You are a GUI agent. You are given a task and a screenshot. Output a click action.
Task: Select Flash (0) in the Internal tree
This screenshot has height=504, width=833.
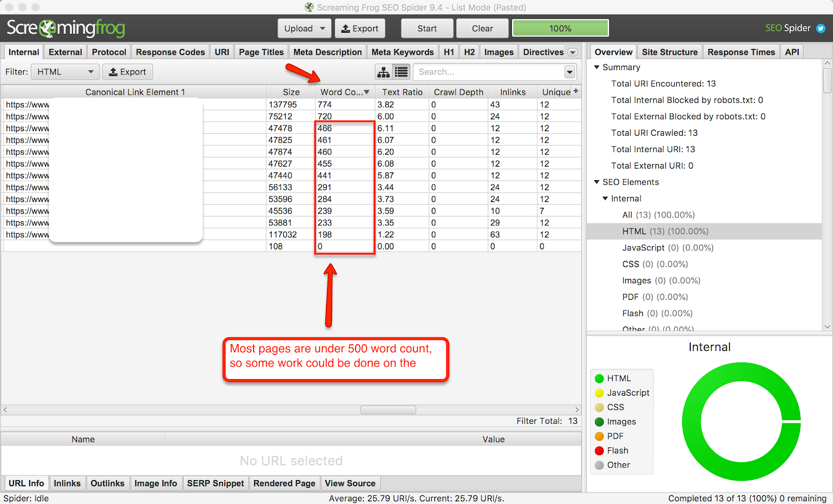[657, 313]
